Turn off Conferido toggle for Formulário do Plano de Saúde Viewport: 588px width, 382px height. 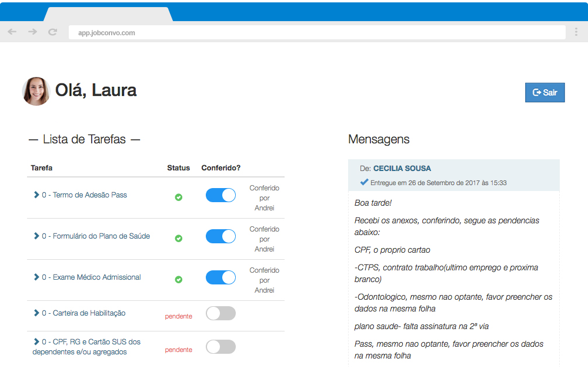point(220,237)
